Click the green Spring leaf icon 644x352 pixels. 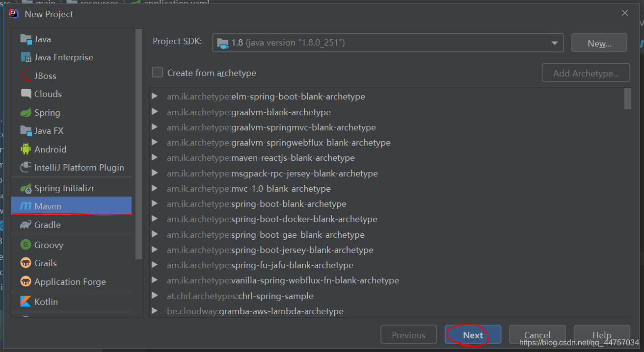tap(26, 113)
